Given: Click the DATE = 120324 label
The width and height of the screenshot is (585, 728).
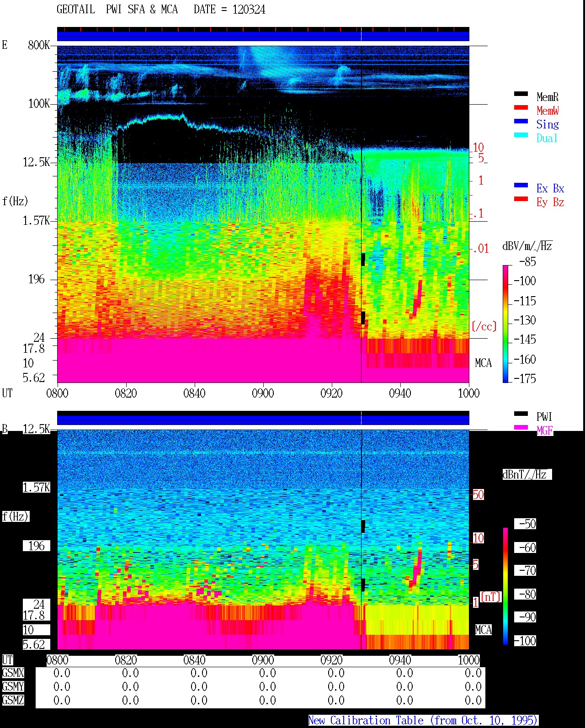Looking at the screenshot, I should click(x=229, y=10).
